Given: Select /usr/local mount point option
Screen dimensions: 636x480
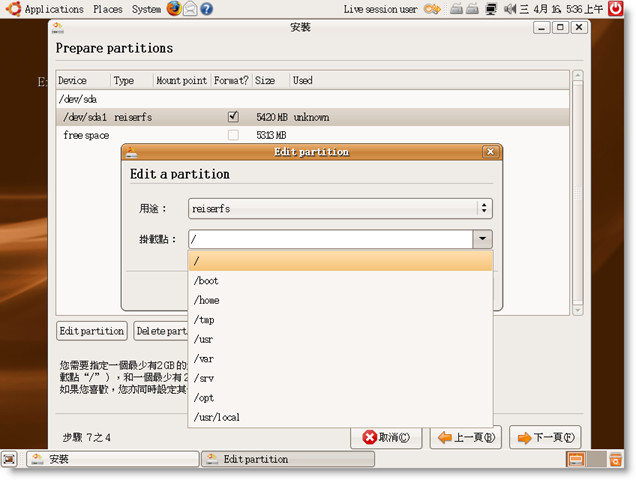Looking at the screenshot, I should pyautogui.click(x=340, y=417).
